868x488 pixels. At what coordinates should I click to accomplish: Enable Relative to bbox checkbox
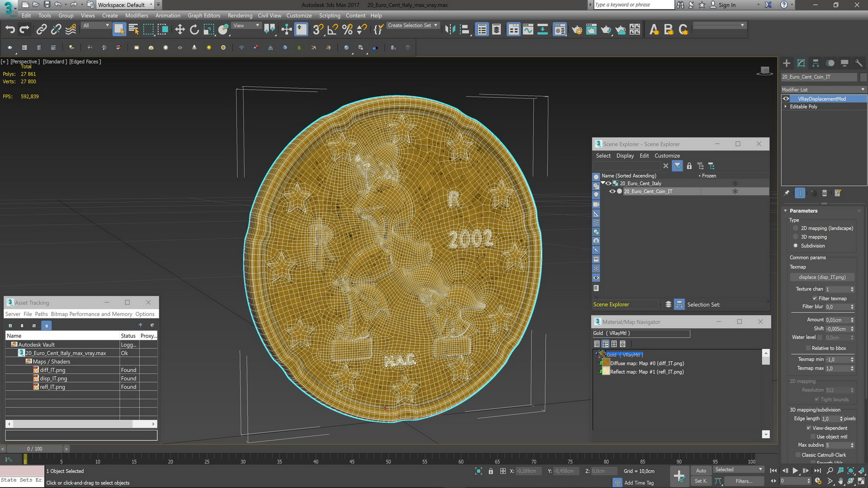[x=808, y=348]
